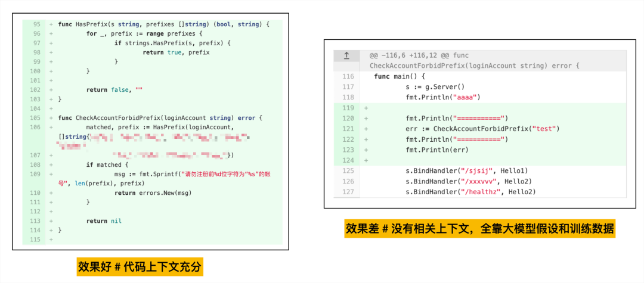Select line number 105 in left diff
644x283 pixels.
coord(35,118)
